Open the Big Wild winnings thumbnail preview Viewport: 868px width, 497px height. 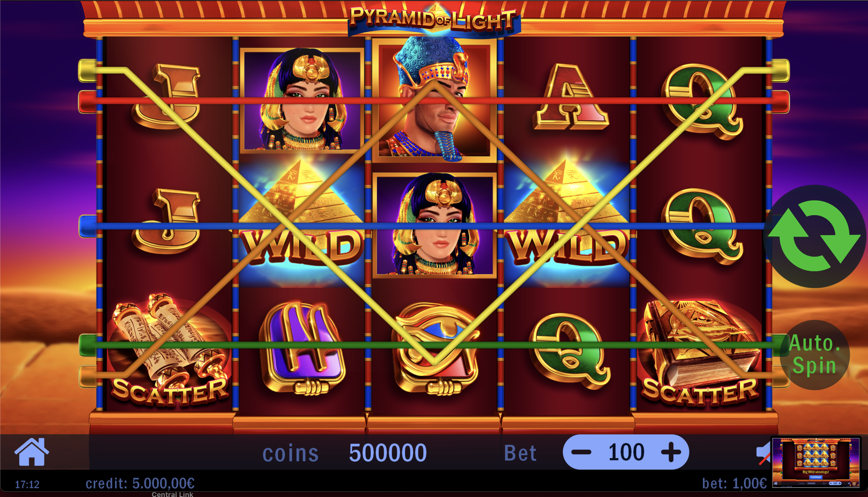816,463
